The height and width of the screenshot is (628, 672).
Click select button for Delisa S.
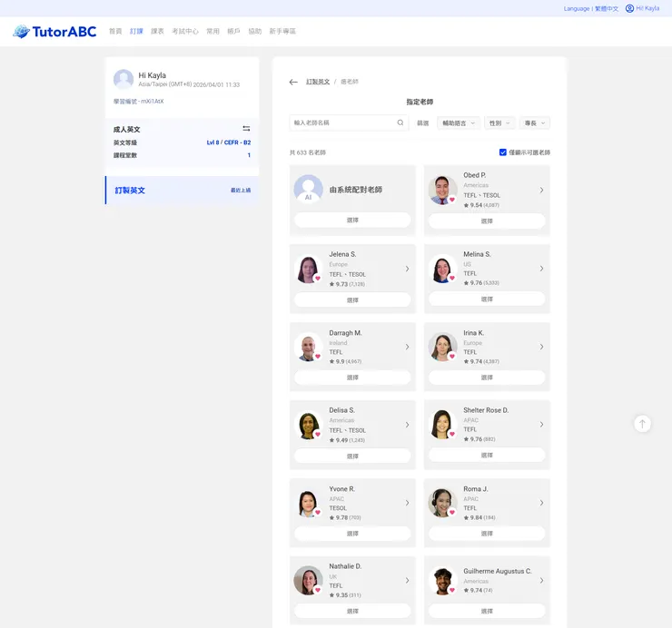[x=352, y=456]
